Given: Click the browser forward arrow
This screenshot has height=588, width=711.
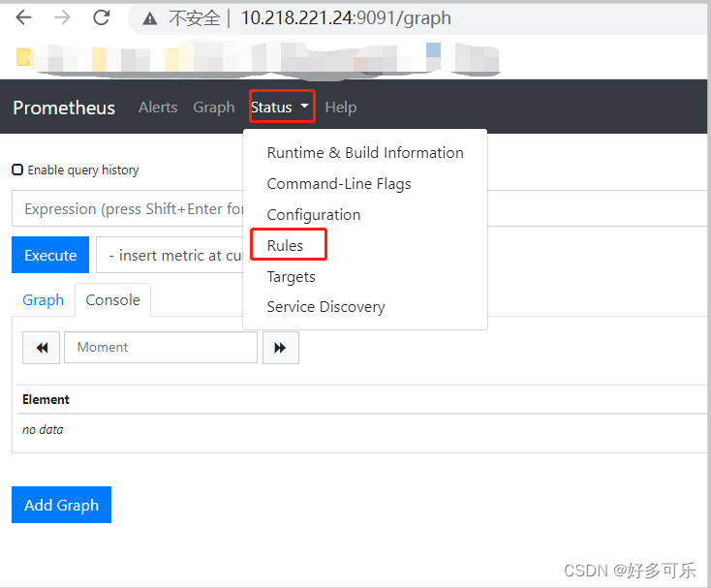Looking at the screenshot, I should [x=62, y=17].
